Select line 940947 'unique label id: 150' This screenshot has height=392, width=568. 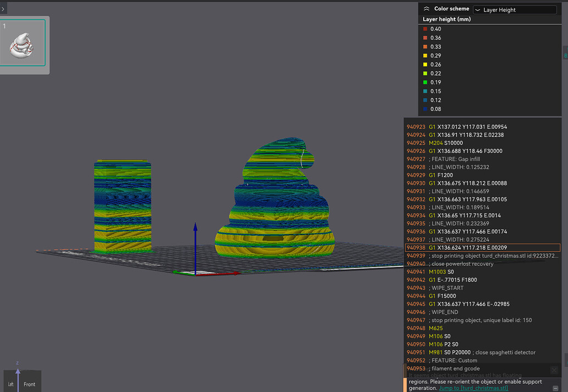(x=482, y=320)
